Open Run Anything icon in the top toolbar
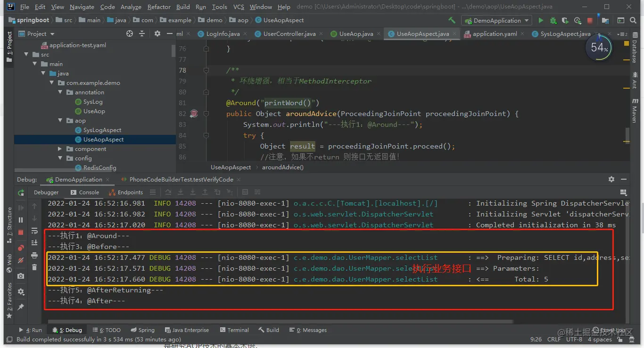This screenshot has width=644, height=348. pyautogui.click(x=621, y=20)
